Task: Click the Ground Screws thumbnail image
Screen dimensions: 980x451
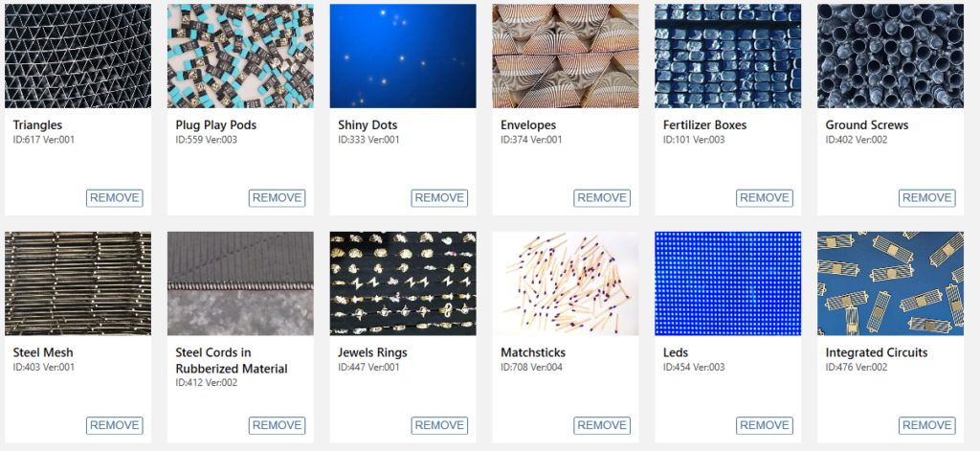Action: pyautogui.click(x=891, y=56)
